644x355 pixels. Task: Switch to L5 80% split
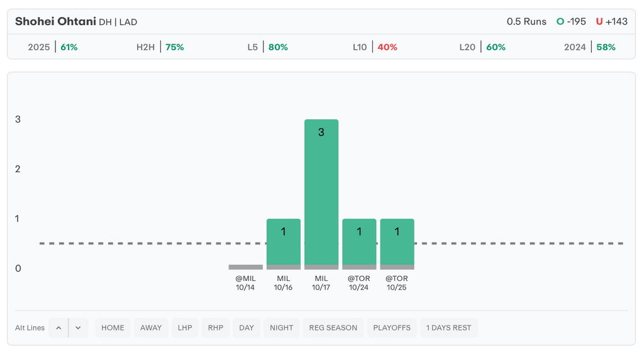click(x=267, y=47)
